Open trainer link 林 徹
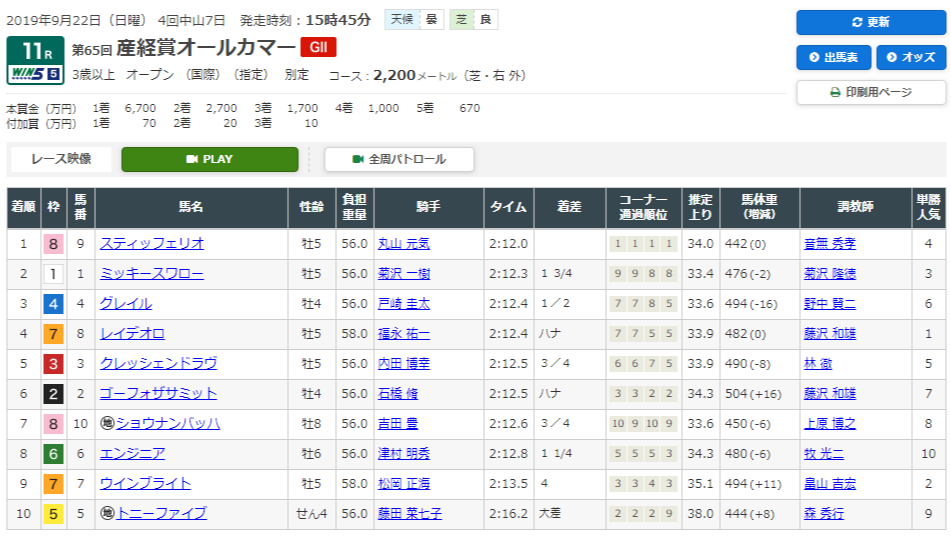This screenshot has width=951, height=537. 818,363
